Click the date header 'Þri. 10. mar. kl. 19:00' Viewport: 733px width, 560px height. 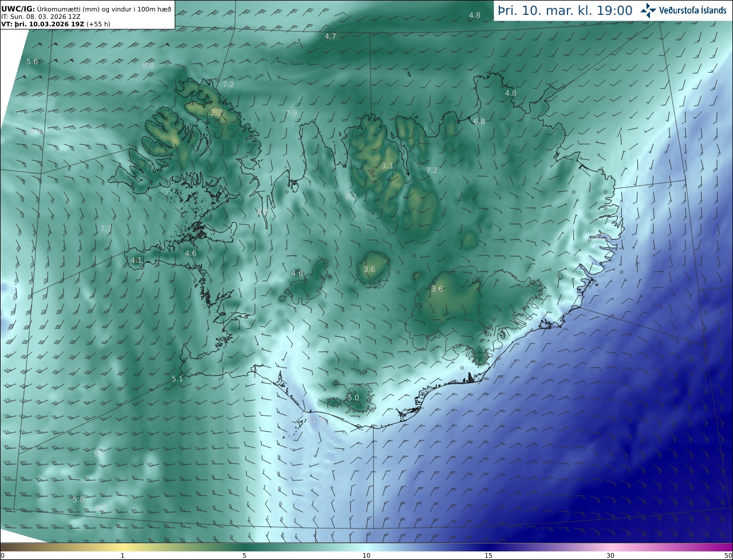pyautogui.click(x=565, y=11)
